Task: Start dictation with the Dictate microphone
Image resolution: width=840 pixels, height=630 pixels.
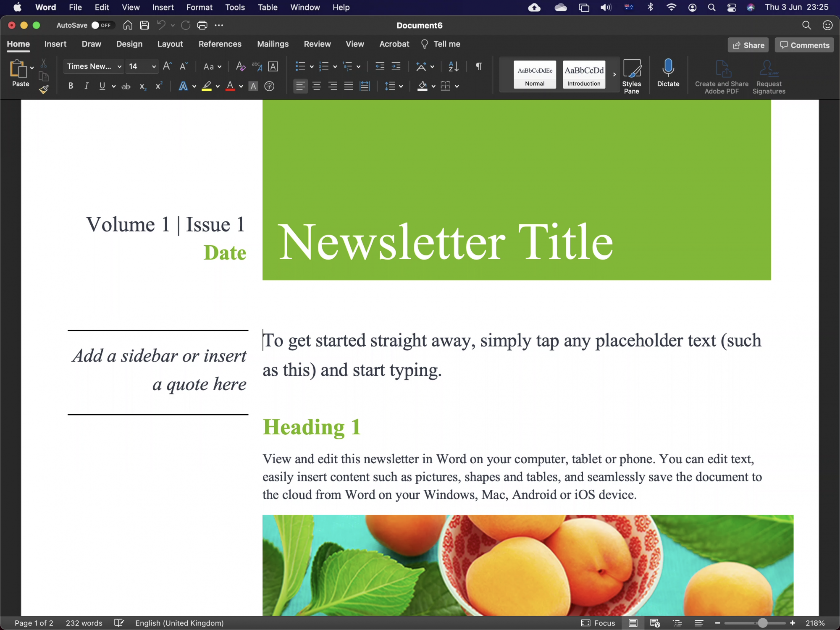Action: (668, 73)
